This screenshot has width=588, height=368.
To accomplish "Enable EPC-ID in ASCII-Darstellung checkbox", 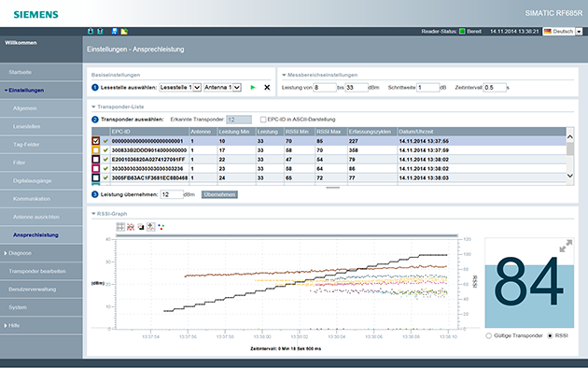I will point(263,120).
